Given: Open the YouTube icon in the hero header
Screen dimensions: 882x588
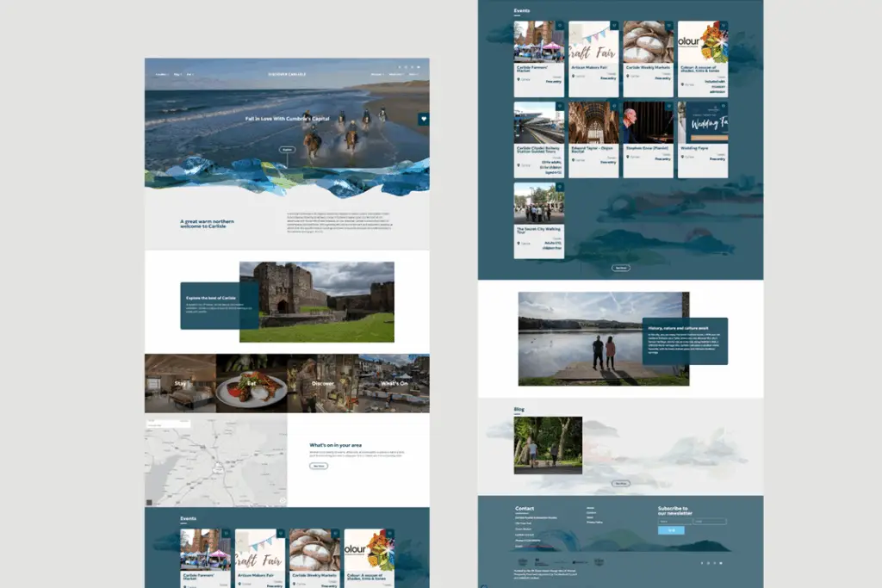Looking at the screenshot, I should (419, 67).
